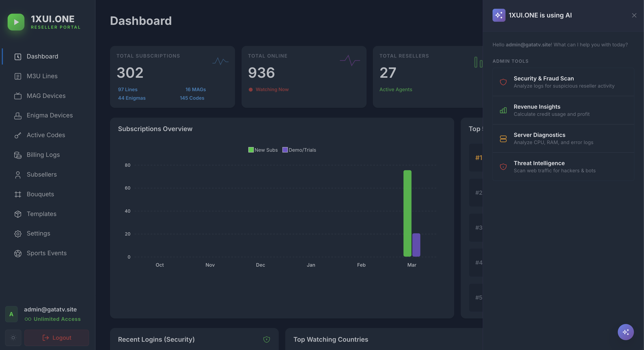Click the Billing Logs coins icon
The width and height of the screenshot is (644, 350).
coord(18,155)
